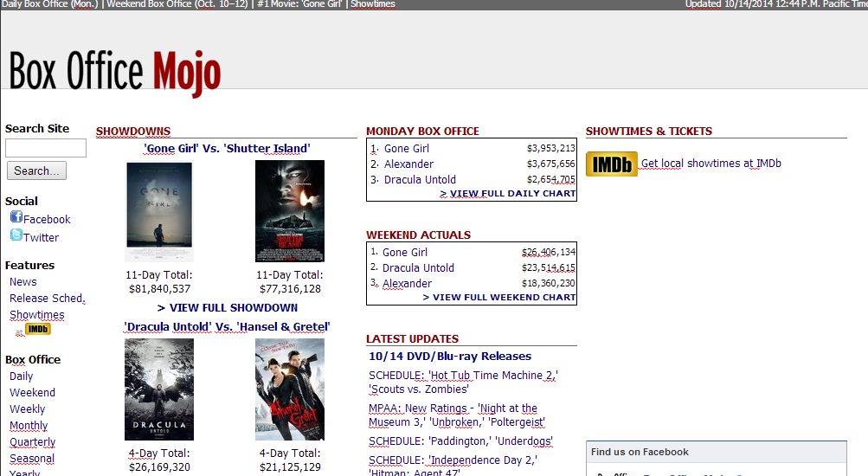Image resolution: width=868 pixels, height=476 pixels.
Task: Click the large IMDb logo in Showtimes & Tickets
Action: point(612,164)
